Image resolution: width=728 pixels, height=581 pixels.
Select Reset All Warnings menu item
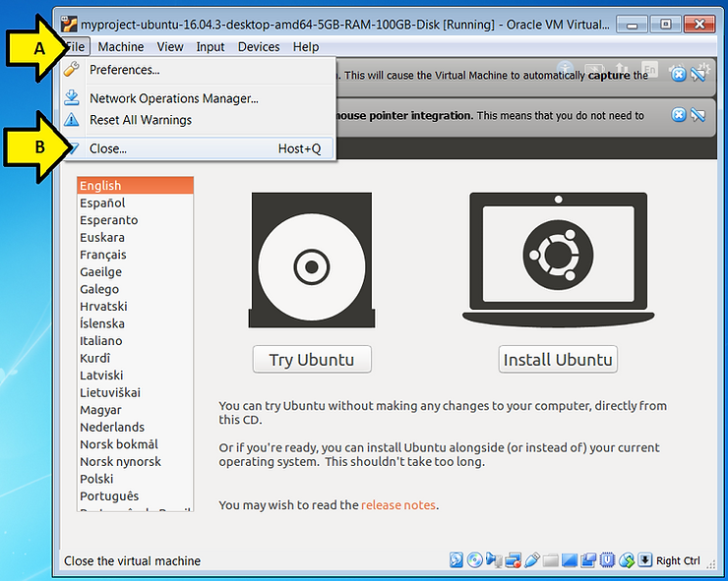pos(141,120)
